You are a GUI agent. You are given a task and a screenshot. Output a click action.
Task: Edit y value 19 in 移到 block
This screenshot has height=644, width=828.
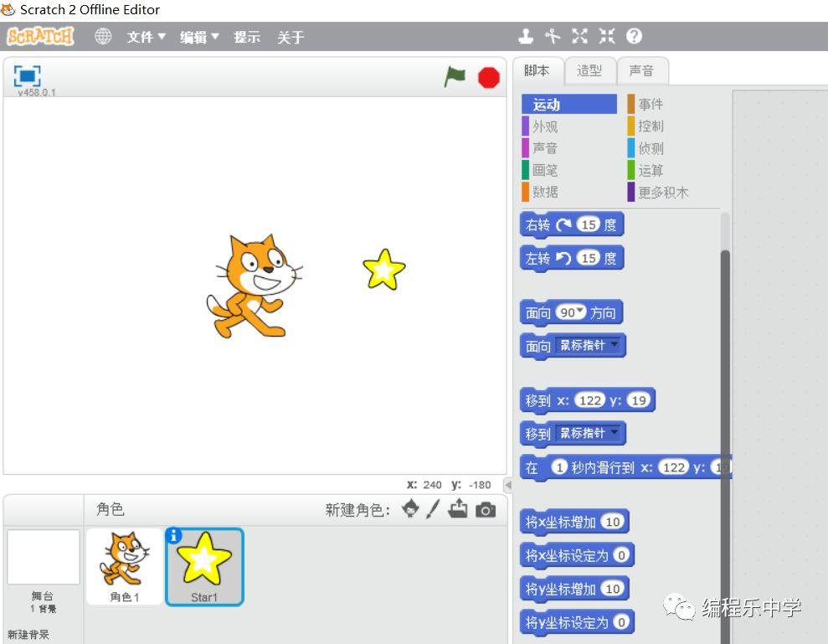point(639,400)
